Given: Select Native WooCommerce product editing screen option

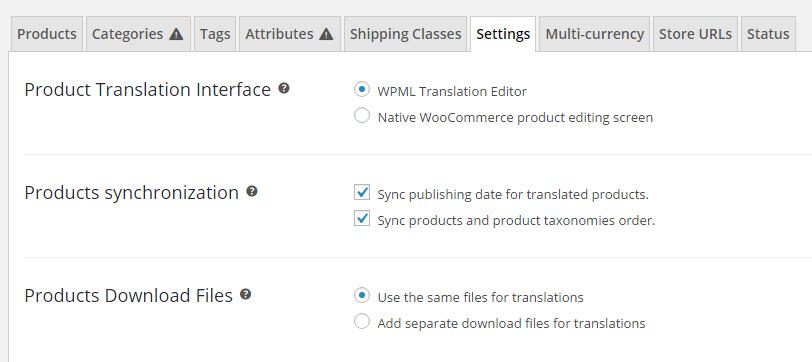Looking at the screenshot, I should 362,115.
